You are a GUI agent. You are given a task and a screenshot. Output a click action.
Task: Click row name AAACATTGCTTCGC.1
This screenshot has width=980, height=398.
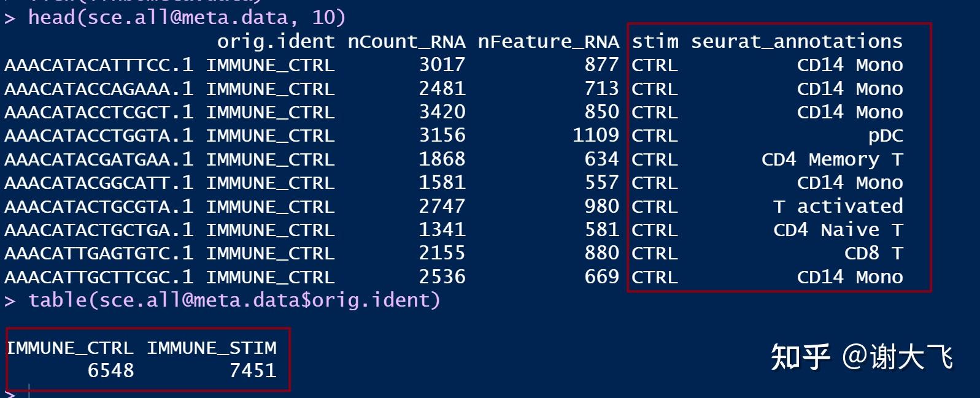[x=99, y=277]
